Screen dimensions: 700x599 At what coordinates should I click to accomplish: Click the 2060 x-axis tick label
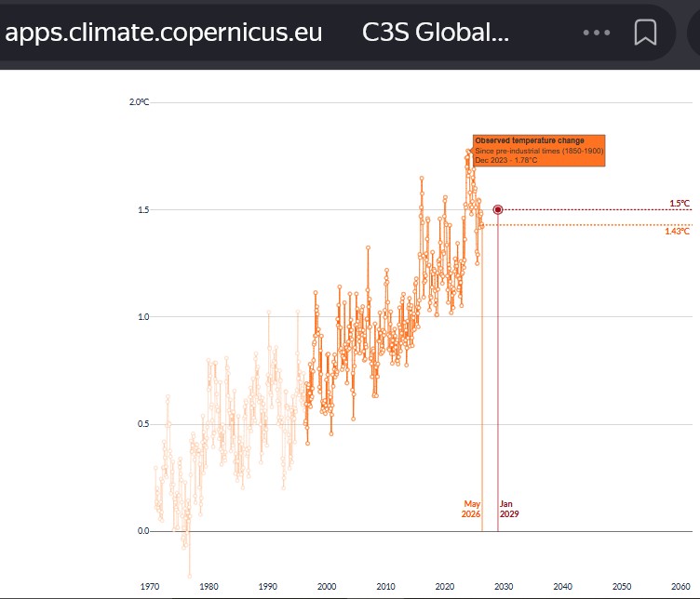click(x=680, y=587)
